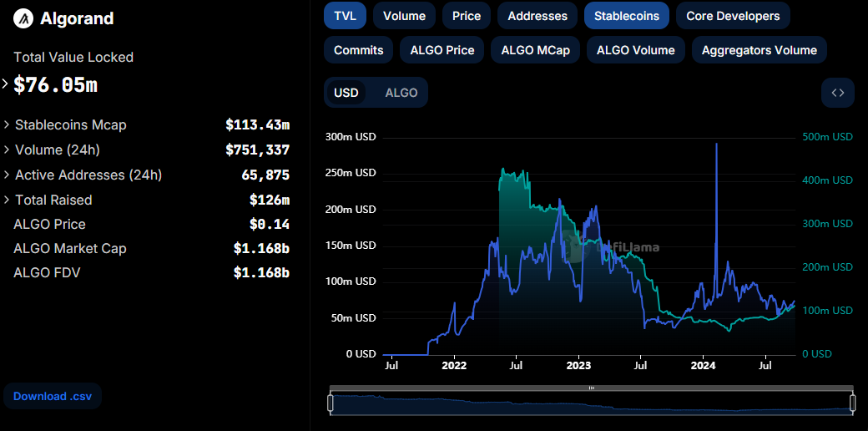Toggle the ALGO Price chart series
868x431 pixels.
click(442, 50)
